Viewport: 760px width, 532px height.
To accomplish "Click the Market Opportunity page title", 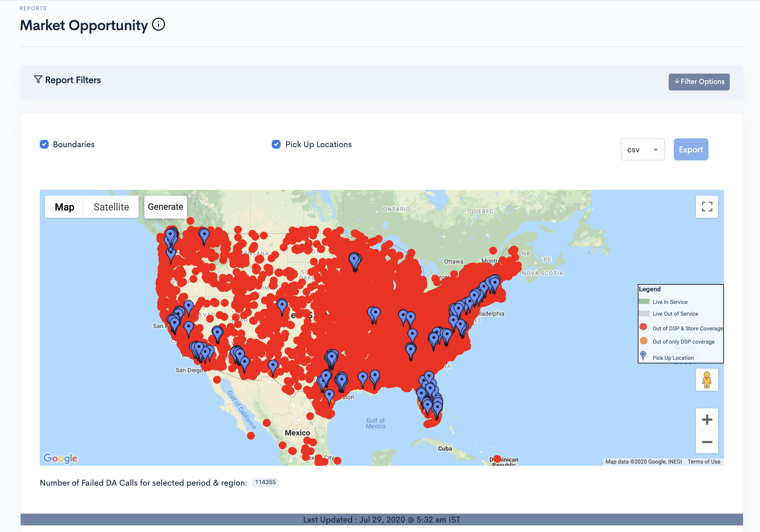I will pos(84,25).
